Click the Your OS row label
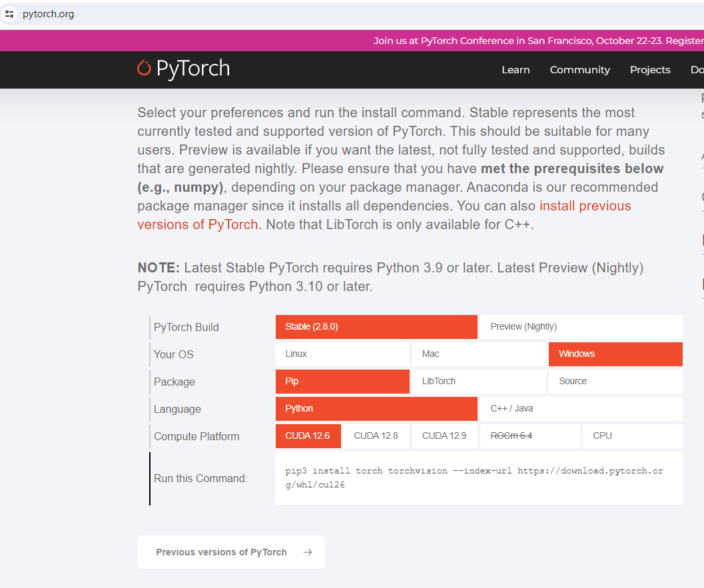The width and height of the screenshot is (704, 588). [x=173, y=354]
